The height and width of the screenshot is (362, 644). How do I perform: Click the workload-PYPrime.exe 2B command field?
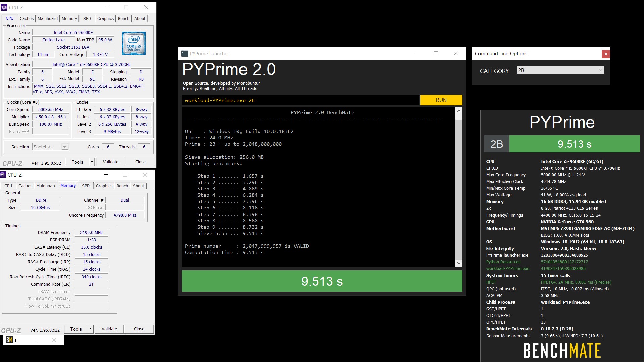(x=301, y=100)
